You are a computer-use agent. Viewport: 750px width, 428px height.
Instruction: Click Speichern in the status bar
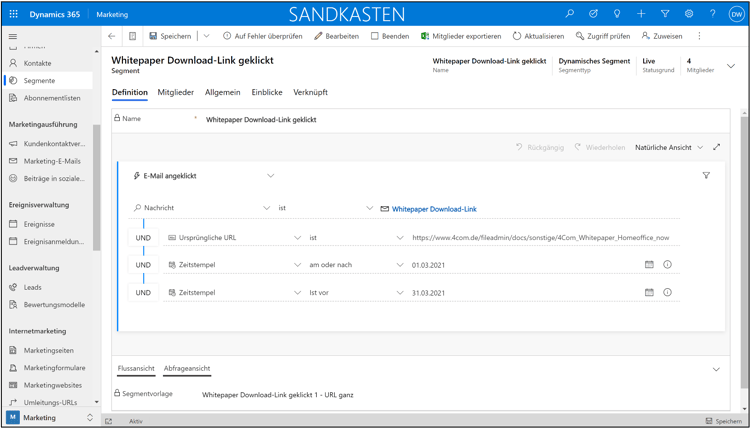(724, 421)
